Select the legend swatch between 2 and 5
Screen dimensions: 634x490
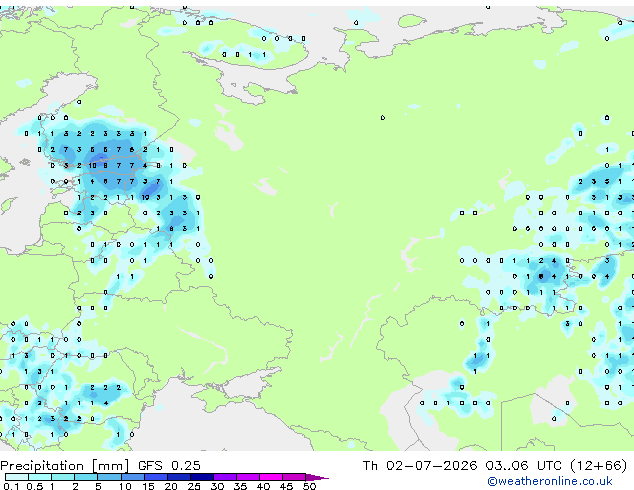pyautogui.click(x=86, y=477)
